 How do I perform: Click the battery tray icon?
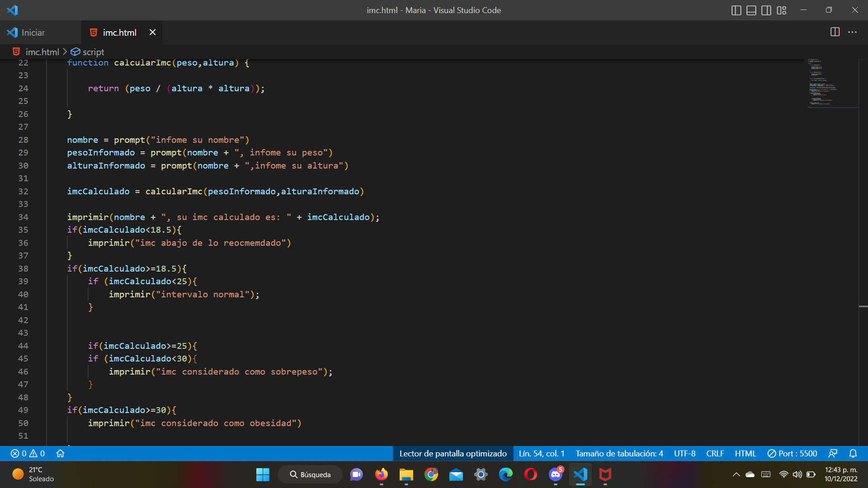pyautogui.click(x=811, y=474)
